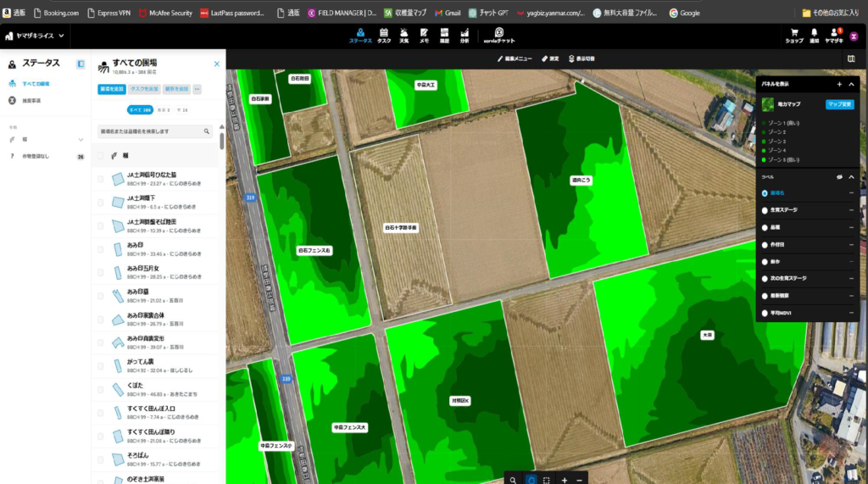Click the 通知 notification bell
The image size is (868, 484).
pyautogui.click(x=814, y=35)
